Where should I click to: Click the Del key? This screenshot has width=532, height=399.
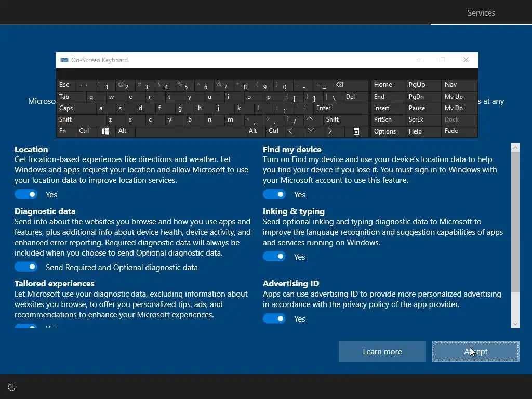[x=355, y=97]
